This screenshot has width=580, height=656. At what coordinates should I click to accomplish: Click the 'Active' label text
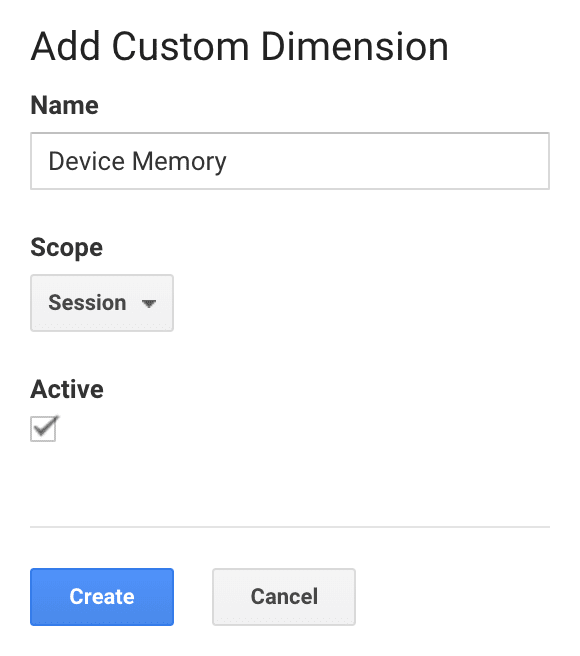point(67,389)
